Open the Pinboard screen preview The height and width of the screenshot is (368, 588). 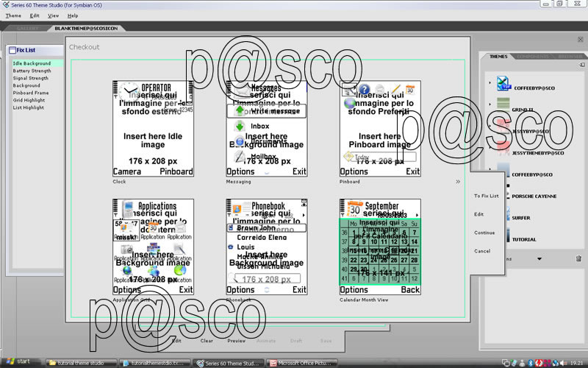click(x=380, y=128)
